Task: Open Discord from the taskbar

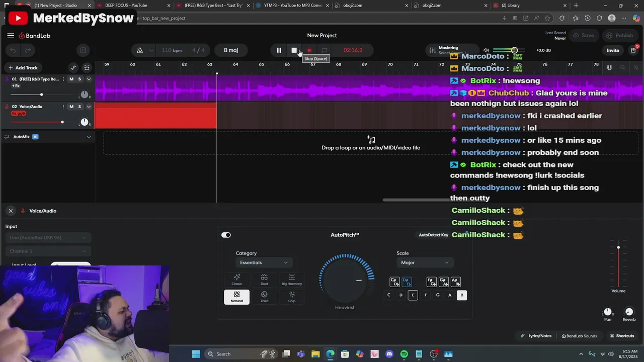Action: pyautogui.click(x=389, y=354)
